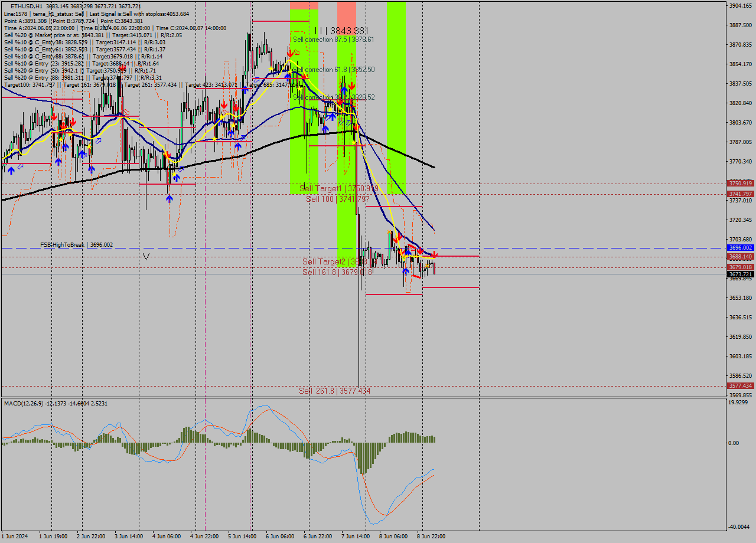Click the '1 Jun 19:00' time axis label
This screenshot has height=543, width=756.
coord(54,537)
